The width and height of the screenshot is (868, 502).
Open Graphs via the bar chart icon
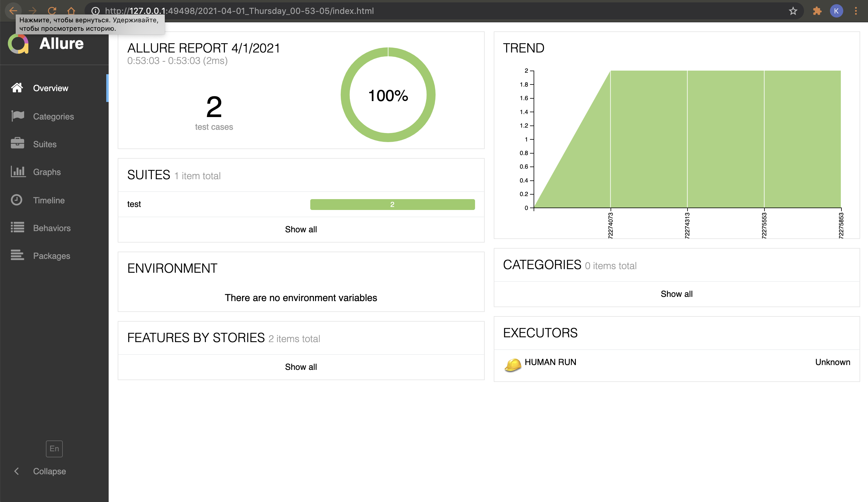click(18, 171)
